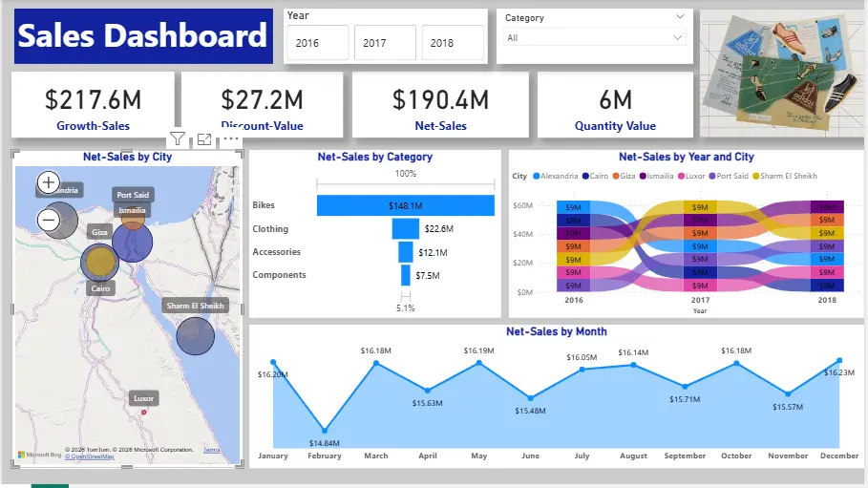The height and width of the screenshot is (488, 868).
Task: Select the Bikes bar in the funnel chart
Action: click(x=406, y=205)
